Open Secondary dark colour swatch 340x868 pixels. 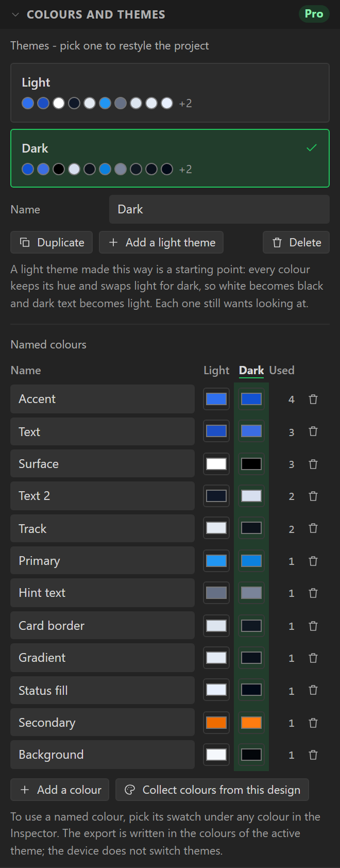tap(251, 723)
